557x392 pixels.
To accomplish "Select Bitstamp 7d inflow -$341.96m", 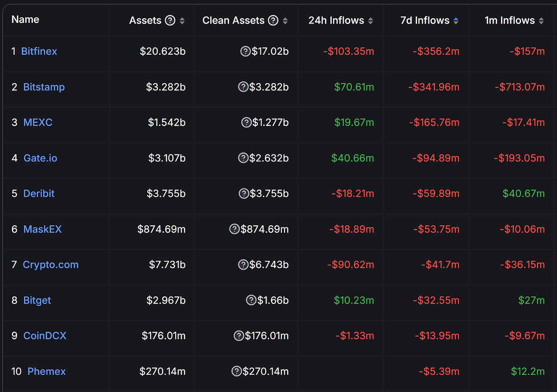I will 434,87.
